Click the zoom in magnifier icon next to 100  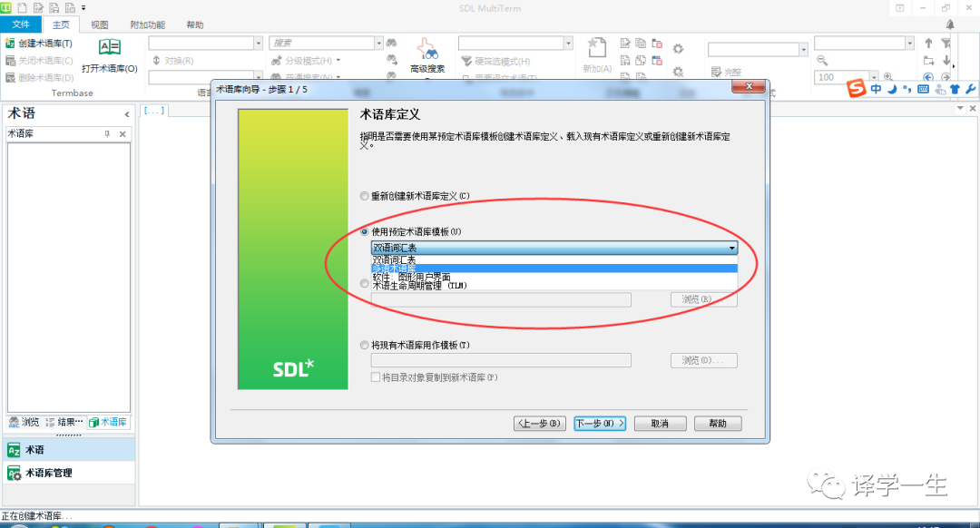(x=887, y=77)
